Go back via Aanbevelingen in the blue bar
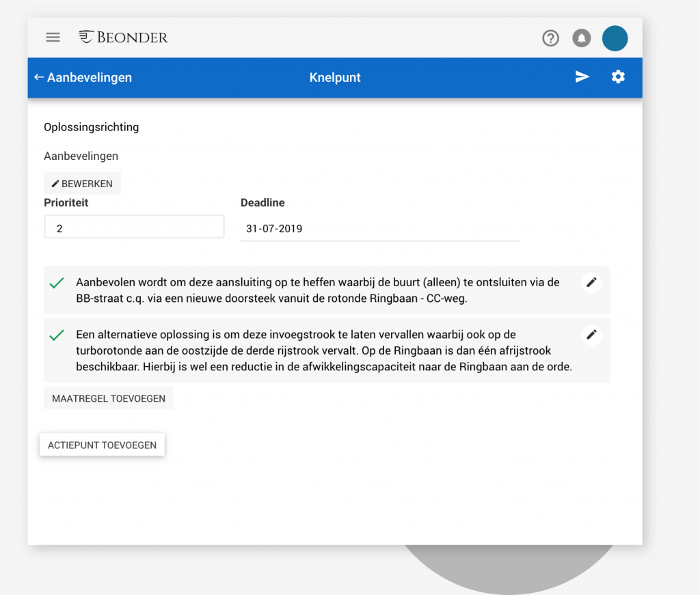The width and height of the screenshot is (700, 595). [x=82, y=77]
